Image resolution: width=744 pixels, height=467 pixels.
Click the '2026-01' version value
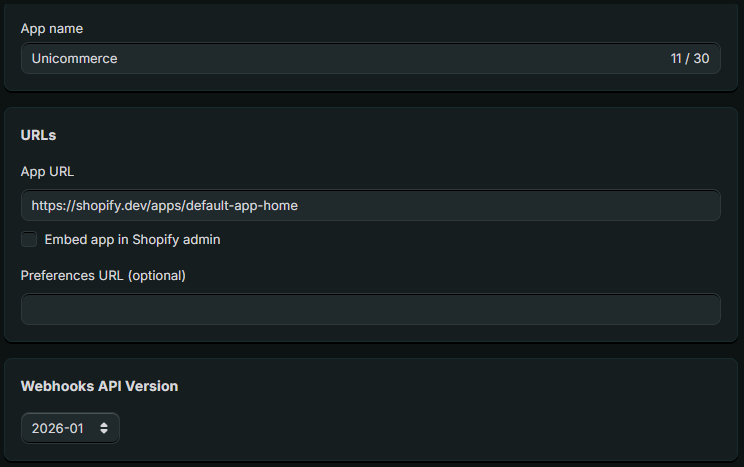pyautogui.click(x=57, y=428)
